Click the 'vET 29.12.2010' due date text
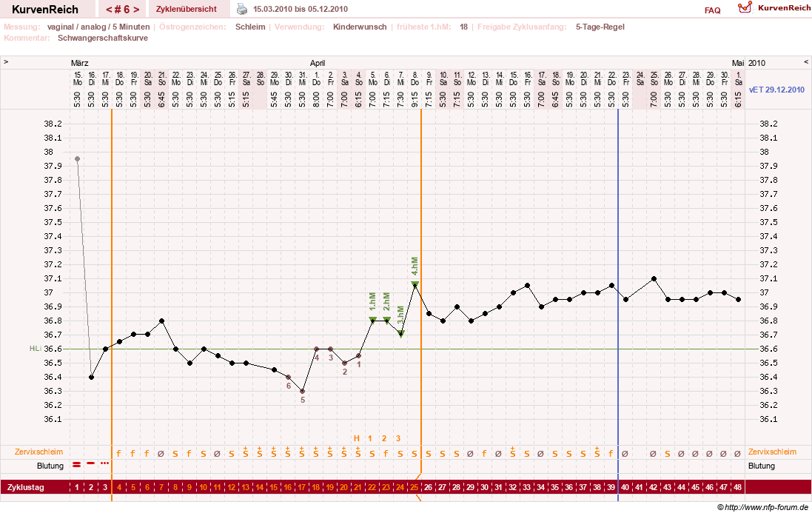This screenshot has height=516, width=812. tap(776, 90)
